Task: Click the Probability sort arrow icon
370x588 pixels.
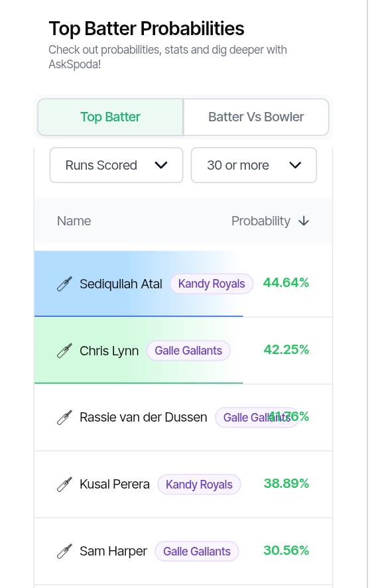Action: (304, 221)
